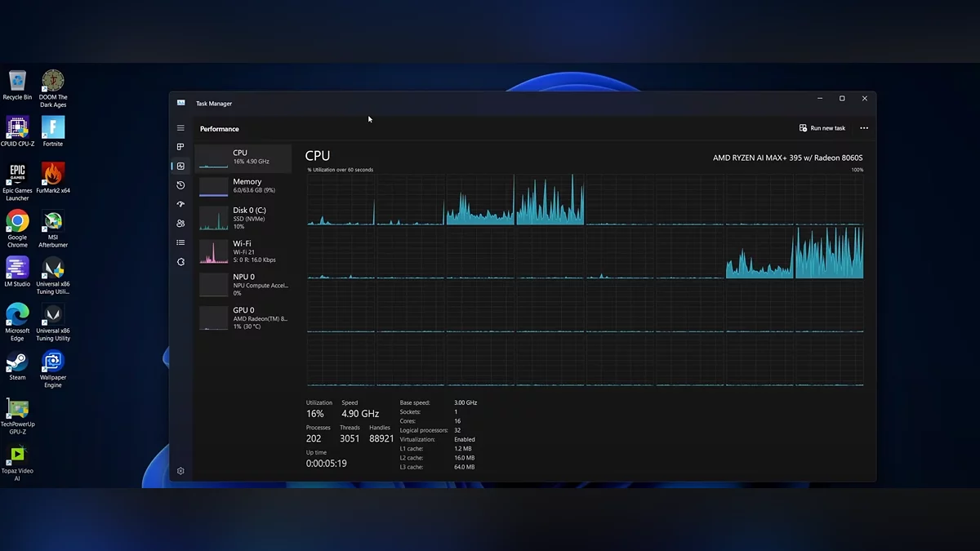Viewport: 980px width, 551px height.
Task: Select the Performance sidebar icon
Action: pos(180,167)
